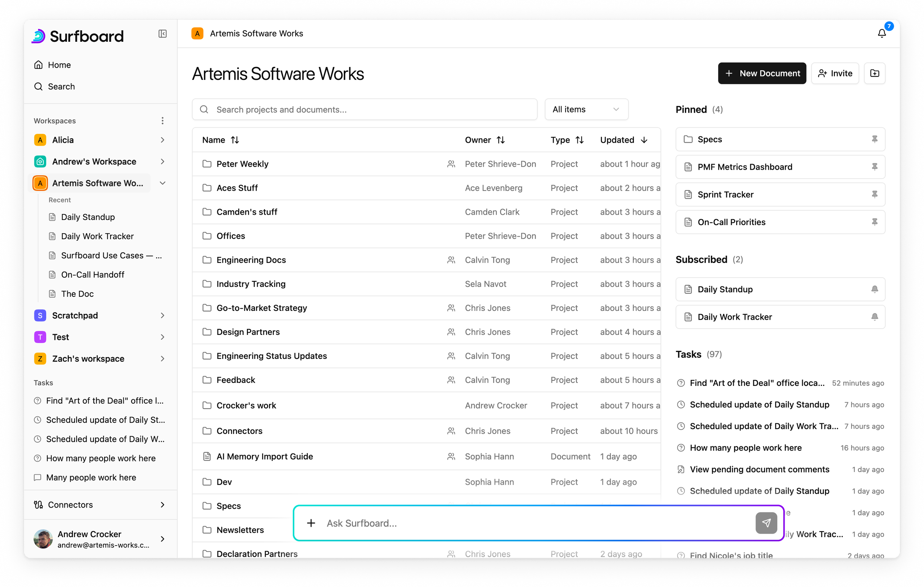Click send arrow in Ask Surfboard box
This screenshot has height=587, width=924.
(766, 523)
